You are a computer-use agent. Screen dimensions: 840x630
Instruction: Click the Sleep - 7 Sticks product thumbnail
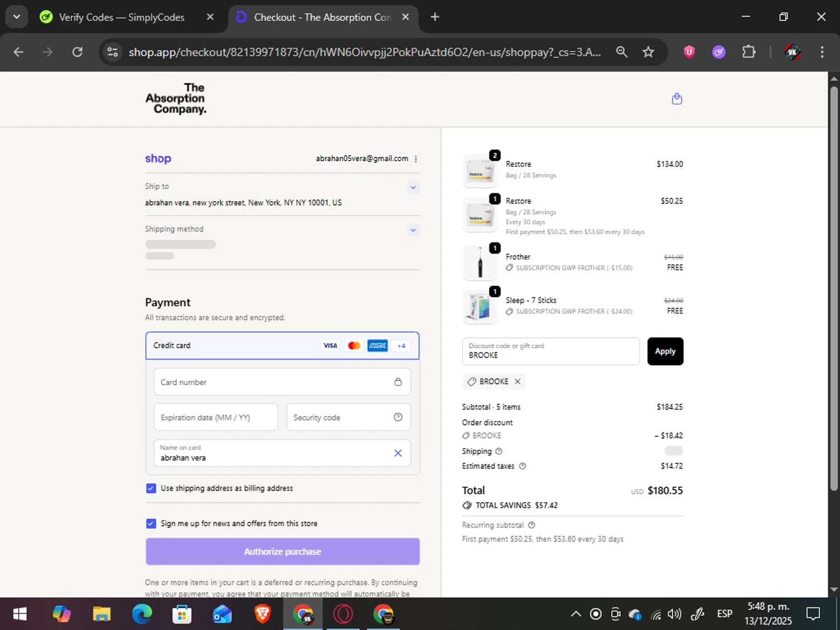coord(480,306)
